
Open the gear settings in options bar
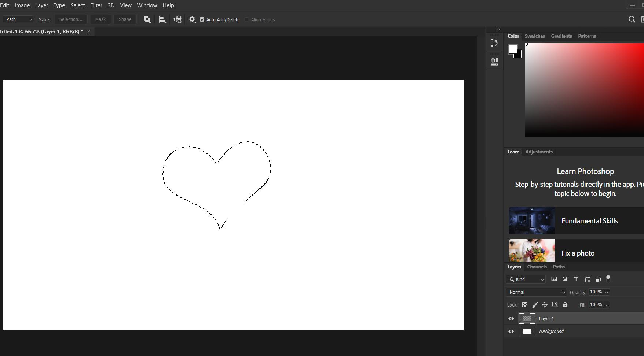tap(192, 19)
